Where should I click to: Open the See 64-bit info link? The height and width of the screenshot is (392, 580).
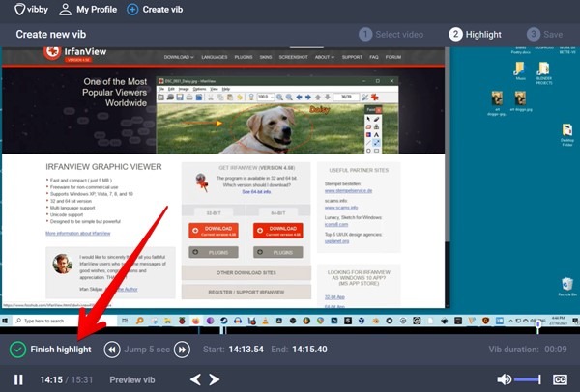(256, 192)
